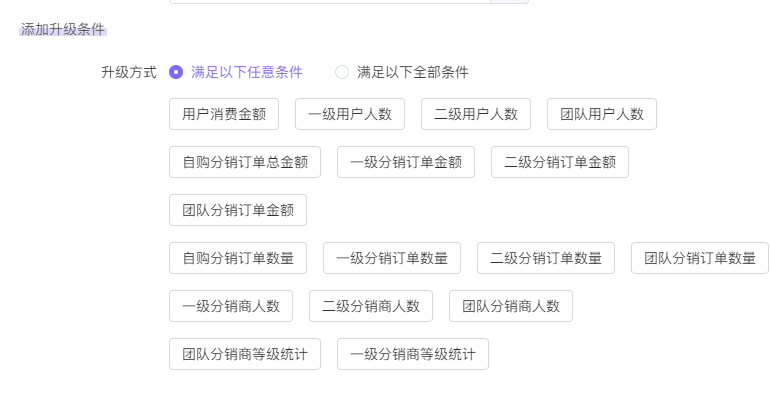Screen dimensions: 770x409
Task: Click the 二级分销订单金额 condition
Action: click(560, 162)
